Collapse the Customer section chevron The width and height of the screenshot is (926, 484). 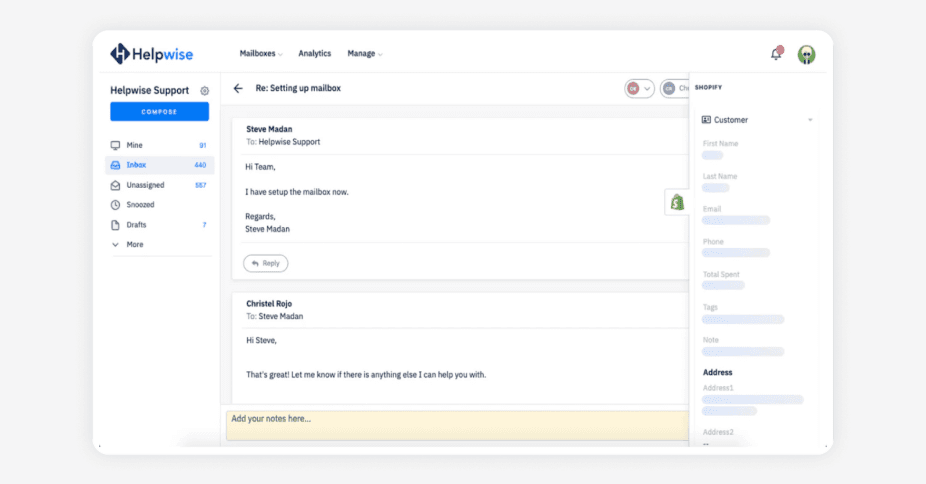pos(810,120)
